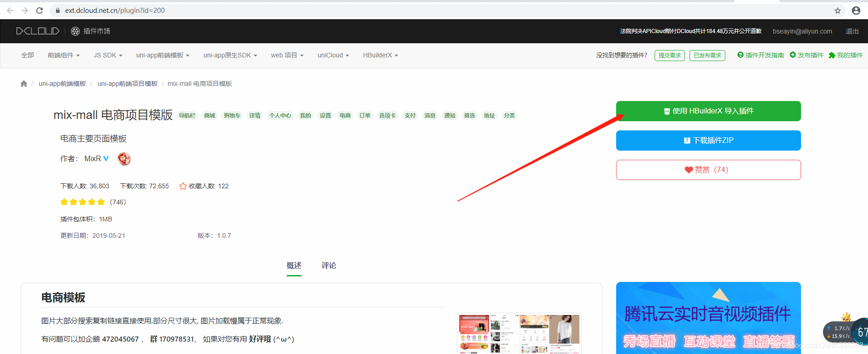Expand the JS SDK dropdown menu

tap(108, 55)
